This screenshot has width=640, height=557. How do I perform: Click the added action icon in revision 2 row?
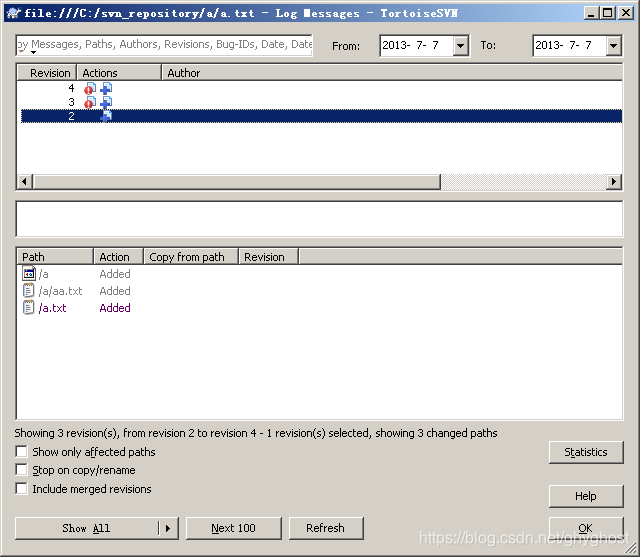[106, 116]
